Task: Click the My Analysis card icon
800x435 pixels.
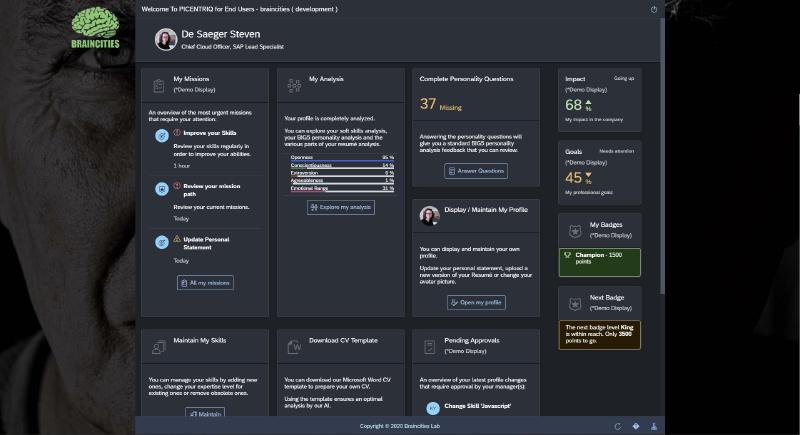Action: [294, 85]
